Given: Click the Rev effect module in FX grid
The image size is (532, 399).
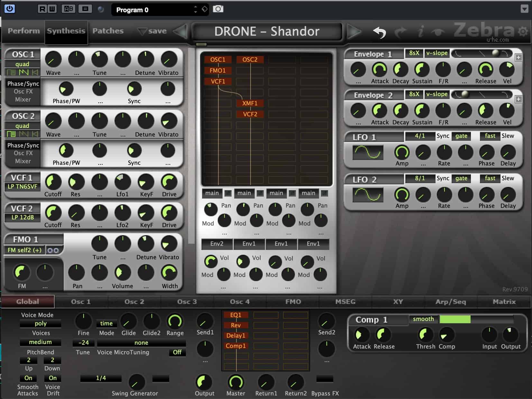Looking at the screenshot, I should (236, 325).
